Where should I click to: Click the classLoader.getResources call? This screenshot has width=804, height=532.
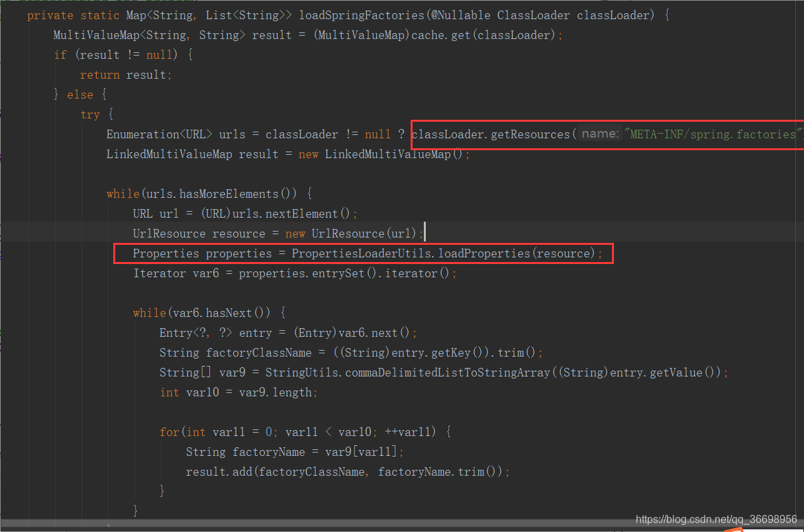click(491, 134)
